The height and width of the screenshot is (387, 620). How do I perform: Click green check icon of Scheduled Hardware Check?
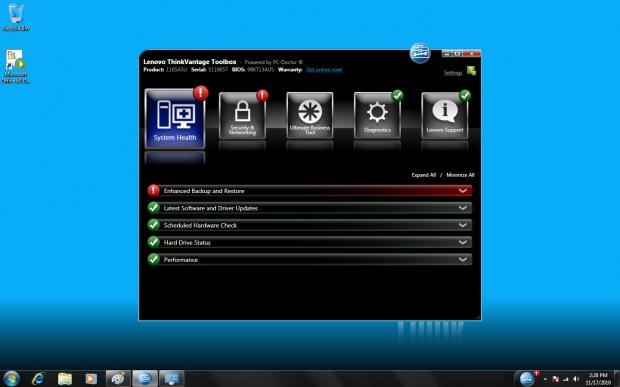click(x=153, y=225)
